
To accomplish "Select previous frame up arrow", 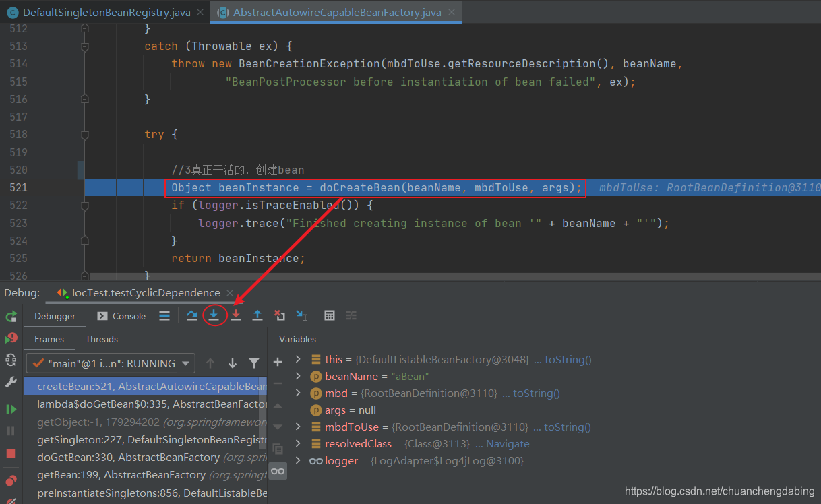I will pos(210,363).
